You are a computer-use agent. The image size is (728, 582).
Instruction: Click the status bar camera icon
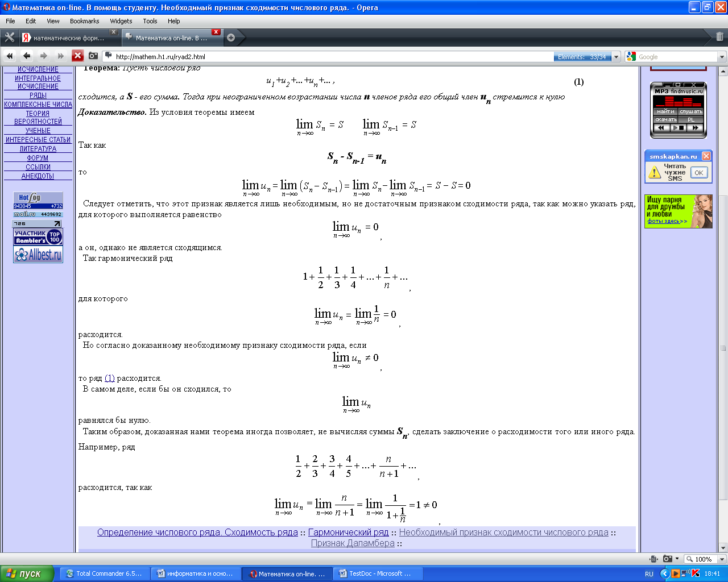point(667,559)
